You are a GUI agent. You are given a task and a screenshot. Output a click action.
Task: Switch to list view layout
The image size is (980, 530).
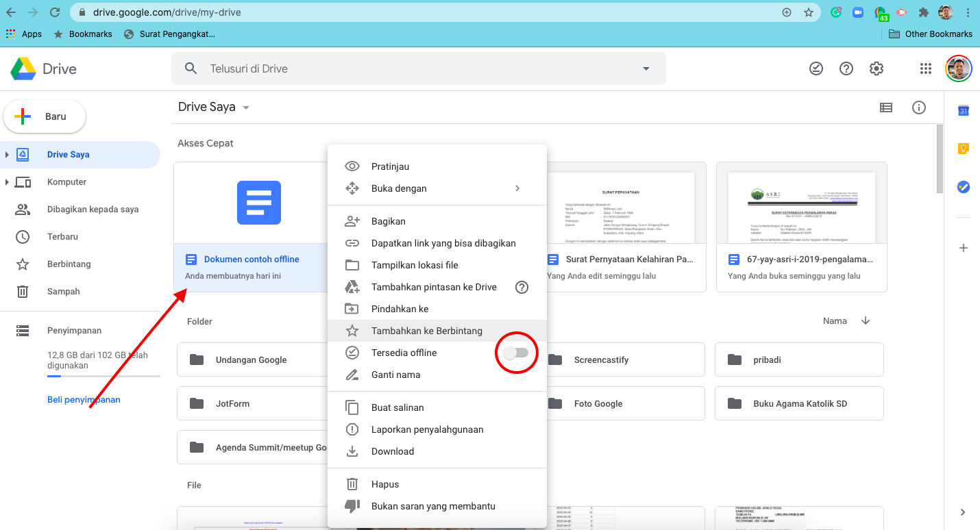[886, 108]
